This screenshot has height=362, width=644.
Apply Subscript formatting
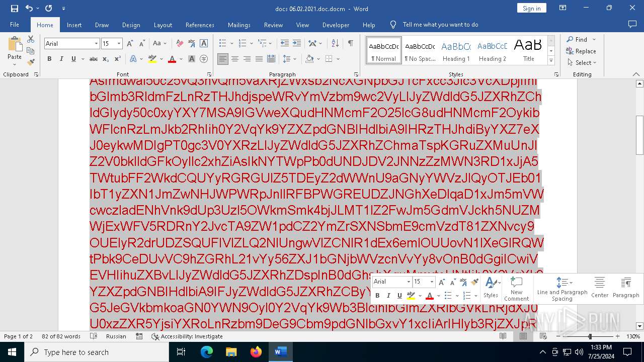pos(106,59)
